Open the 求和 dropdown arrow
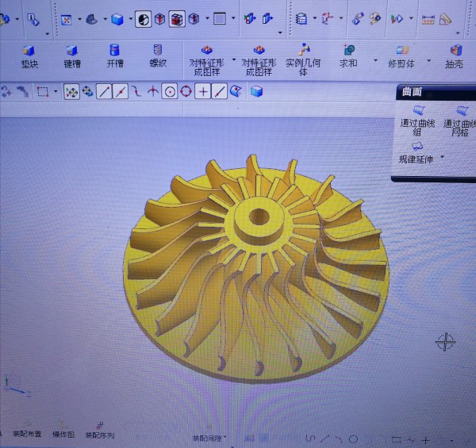This screenshot has height=448, width=476. [x=375, y=60]
